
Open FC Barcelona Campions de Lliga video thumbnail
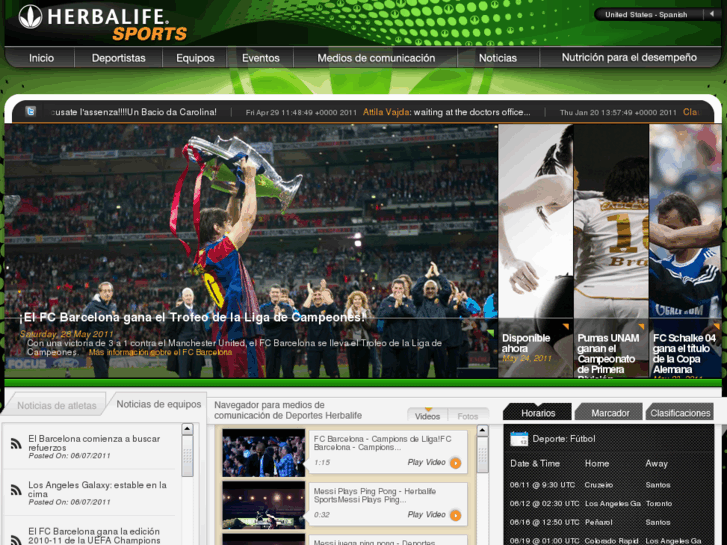tap(264, 453)
